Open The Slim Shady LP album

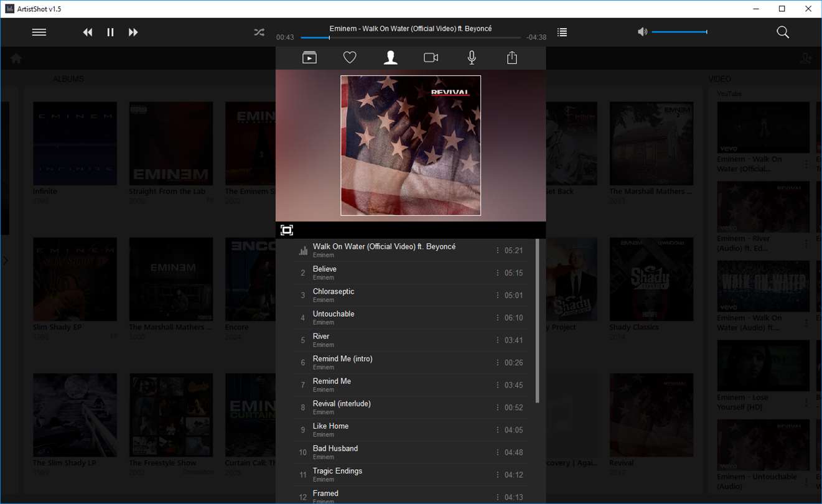75,415
